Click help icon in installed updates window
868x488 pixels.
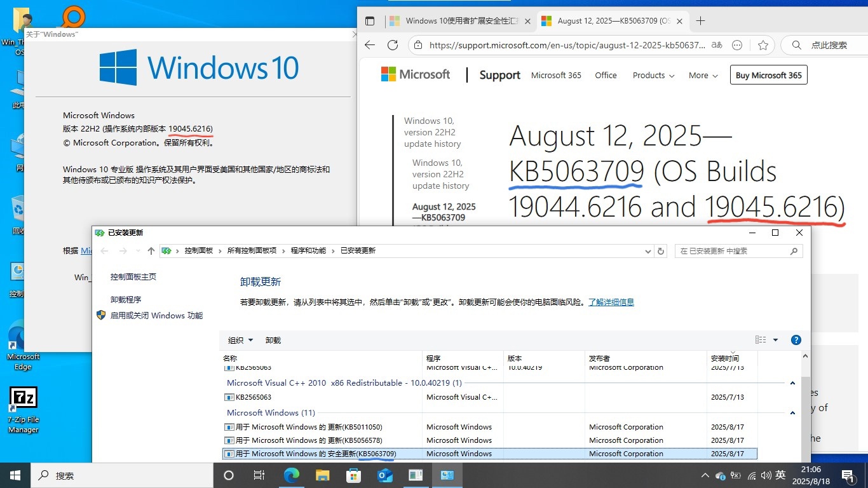click(796, 340)
